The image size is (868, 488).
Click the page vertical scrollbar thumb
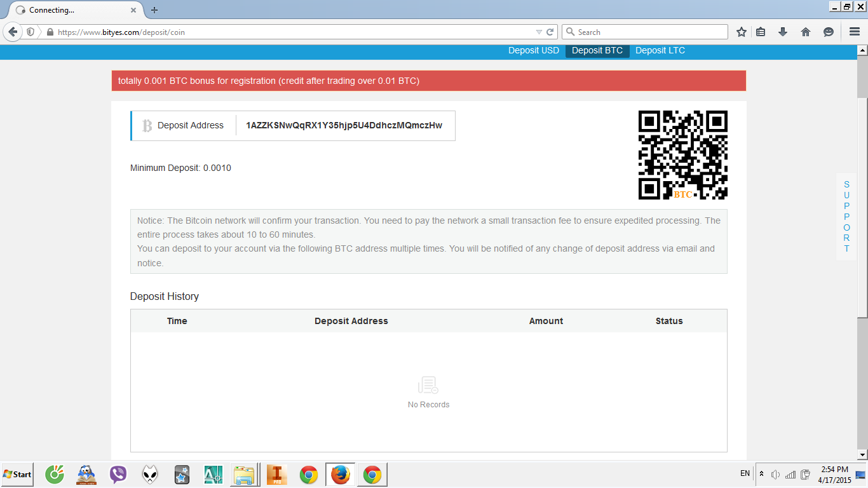click(x=862, y=208)
